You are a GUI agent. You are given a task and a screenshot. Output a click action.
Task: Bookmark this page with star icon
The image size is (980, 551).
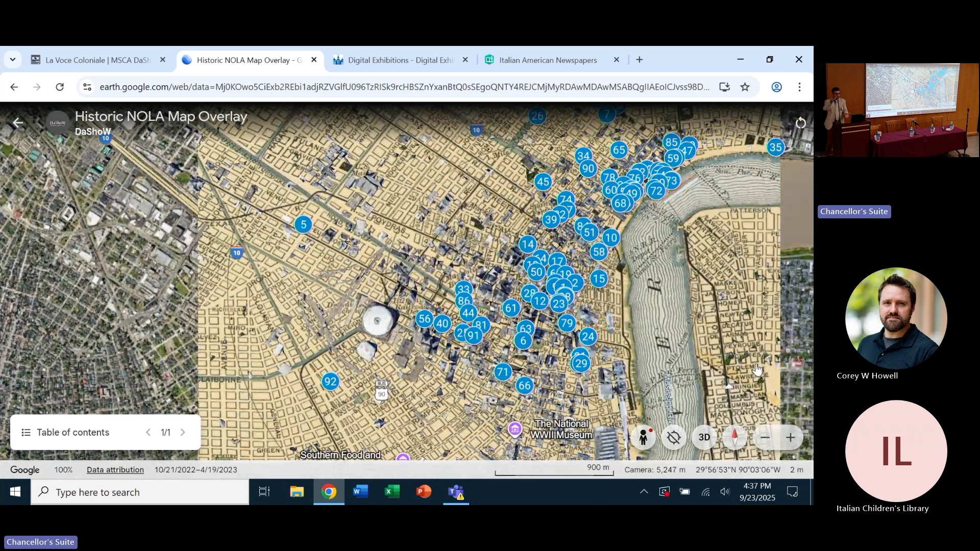coord(745,87)
